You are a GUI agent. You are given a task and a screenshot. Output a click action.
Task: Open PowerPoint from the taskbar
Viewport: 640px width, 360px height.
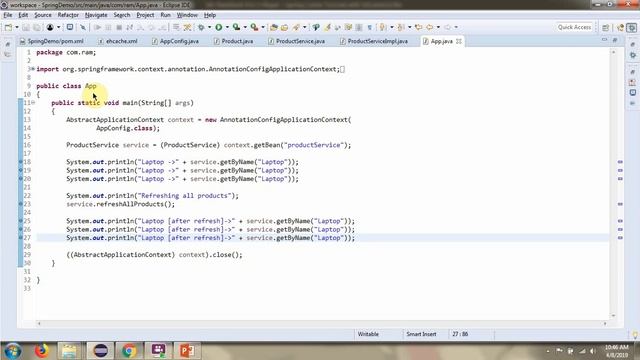[187, 351]
